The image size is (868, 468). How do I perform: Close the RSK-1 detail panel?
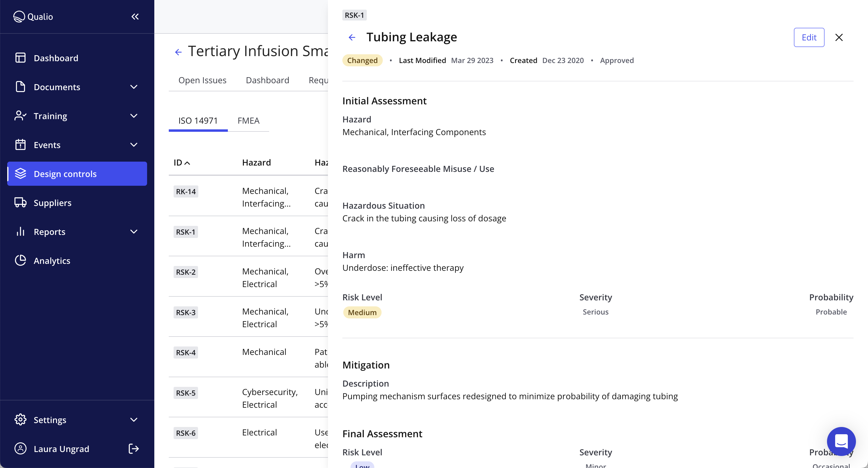coord(839,37)
